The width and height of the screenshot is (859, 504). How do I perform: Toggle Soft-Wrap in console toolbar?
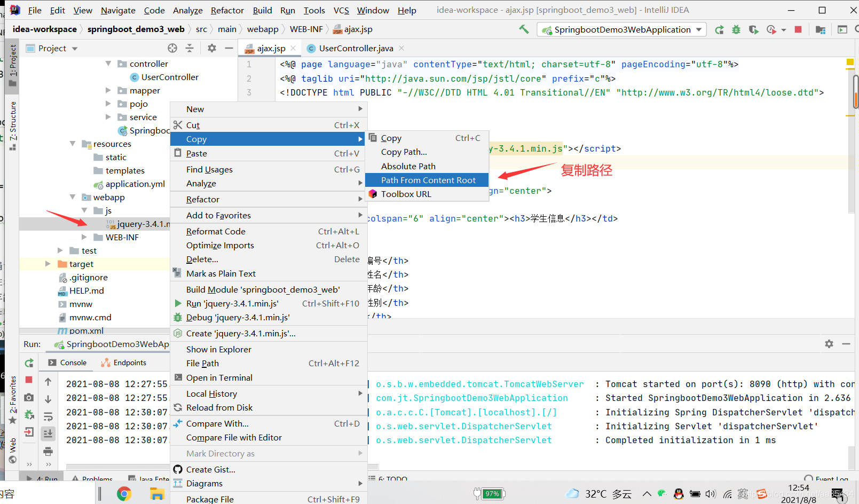tap(48, 416)
